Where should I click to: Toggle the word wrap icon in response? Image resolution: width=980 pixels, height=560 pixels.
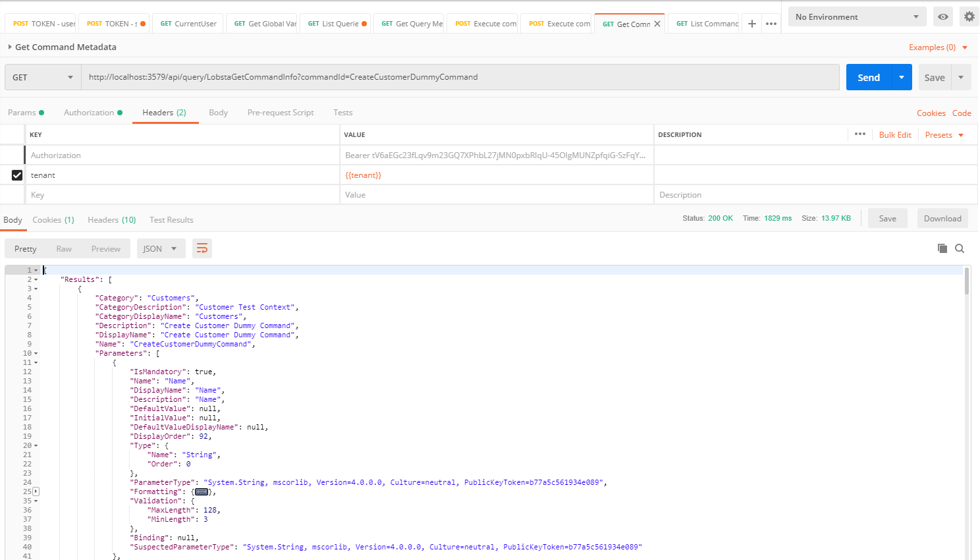(x=202, y=248)
